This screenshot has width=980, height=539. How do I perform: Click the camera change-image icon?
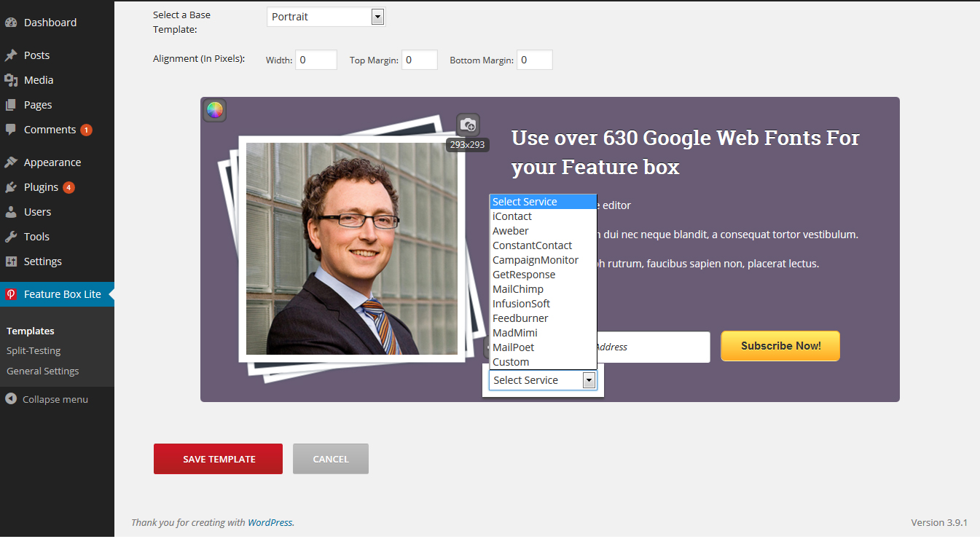[x=469, y=125]
